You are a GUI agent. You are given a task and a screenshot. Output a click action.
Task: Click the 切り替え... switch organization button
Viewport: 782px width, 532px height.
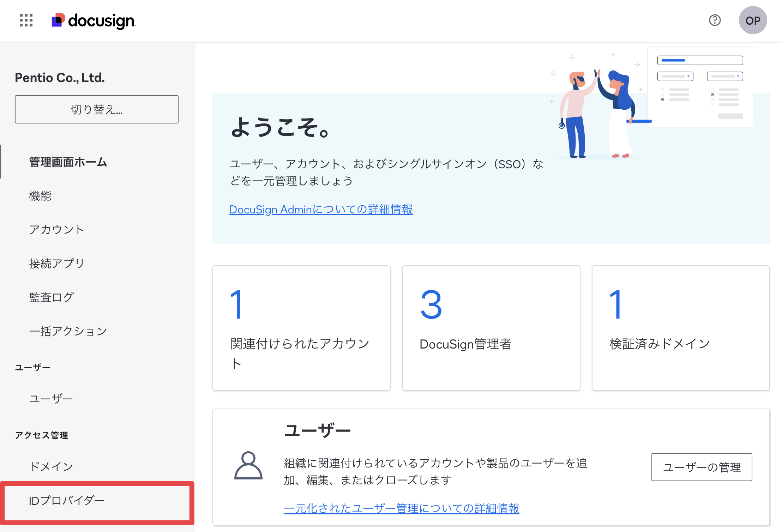coord(97,109)
